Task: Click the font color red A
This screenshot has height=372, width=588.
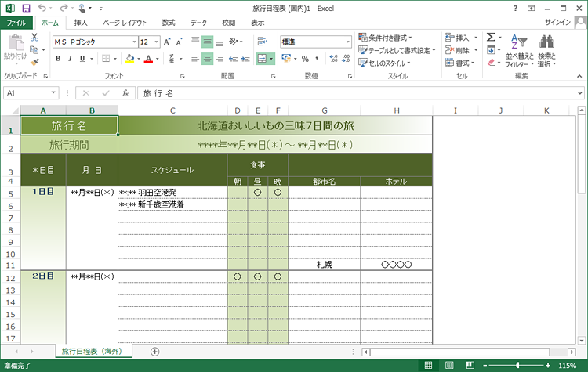Action: tap(148, 59)
